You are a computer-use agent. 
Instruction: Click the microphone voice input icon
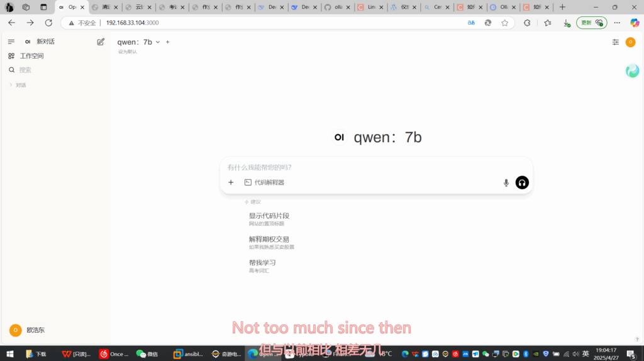click(506, 183)
